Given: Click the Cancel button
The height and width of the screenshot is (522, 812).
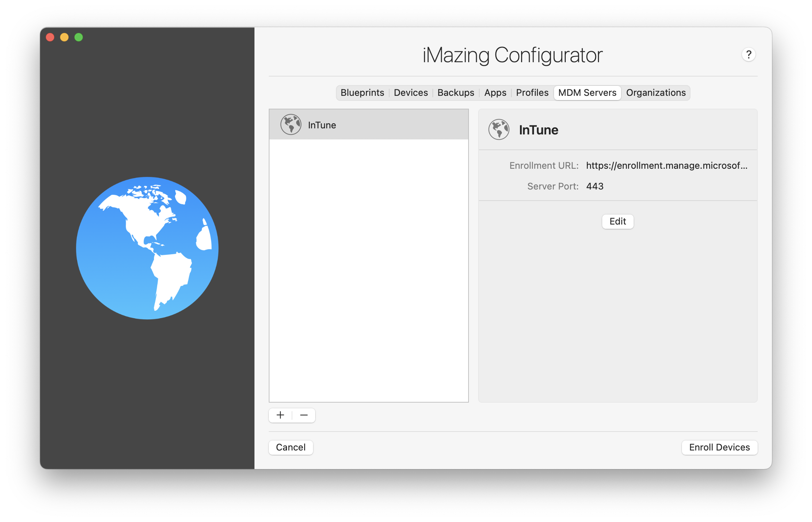Looking at the screenshot, I should [291, 447].
